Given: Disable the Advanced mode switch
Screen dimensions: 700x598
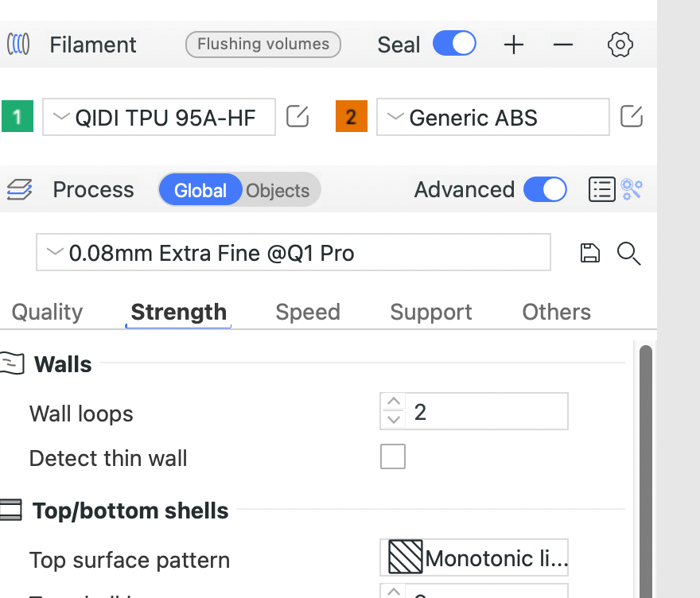Looking at the screenshot, I should [545, 189].
